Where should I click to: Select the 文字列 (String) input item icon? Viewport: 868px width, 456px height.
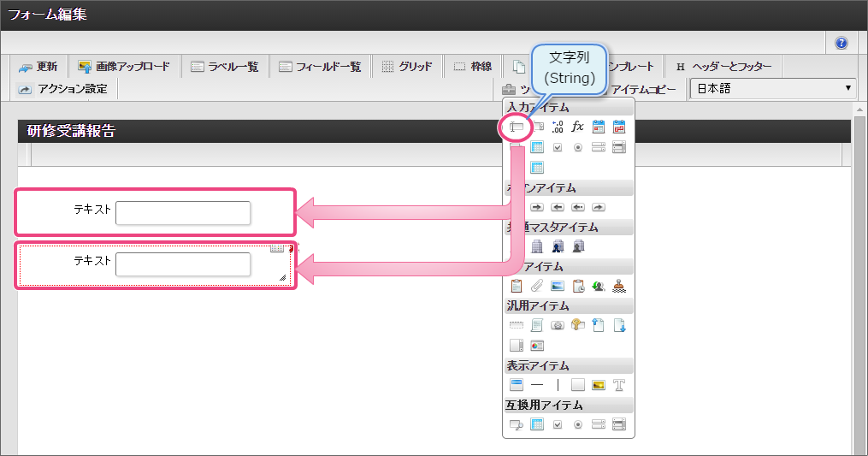(x=516, y=127)
